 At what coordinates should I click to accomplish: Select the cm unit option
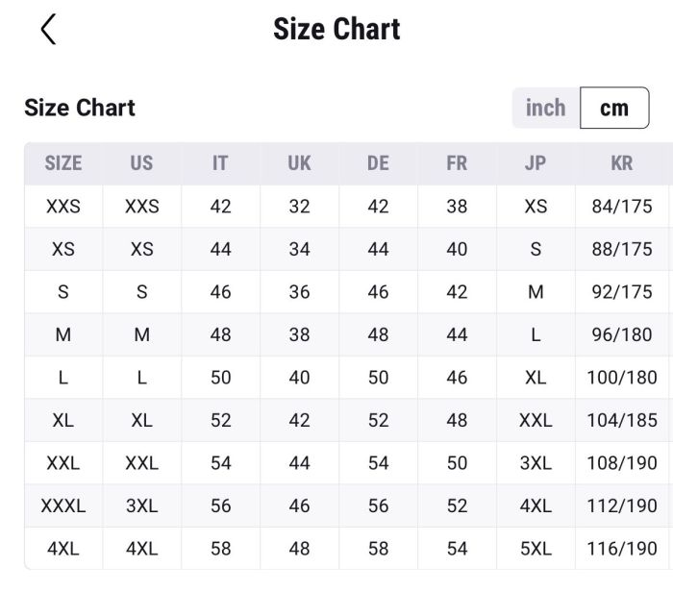tap(614, 108)
